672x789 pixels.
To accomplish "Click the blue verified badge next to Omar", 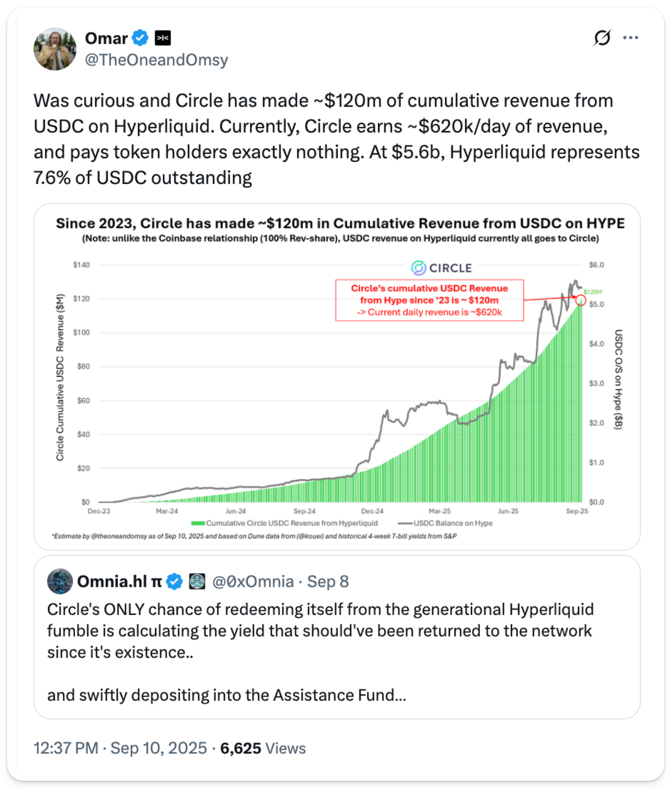I will [140, 38].
